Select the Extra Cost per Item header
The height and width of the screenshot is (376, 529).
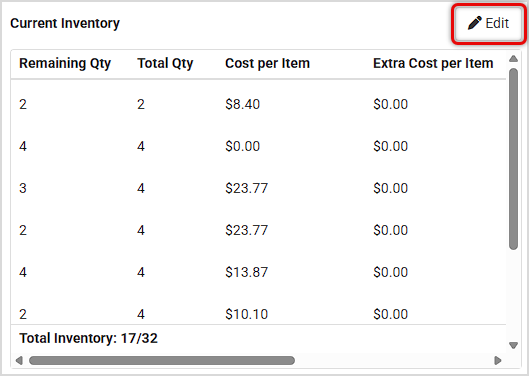point(433,63)
